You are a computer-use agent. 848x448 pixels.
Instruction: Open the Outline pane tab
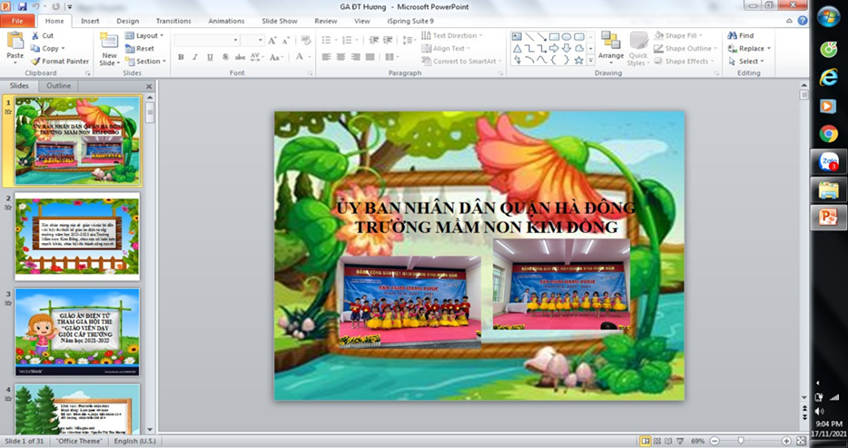click(x=59, y=86)
